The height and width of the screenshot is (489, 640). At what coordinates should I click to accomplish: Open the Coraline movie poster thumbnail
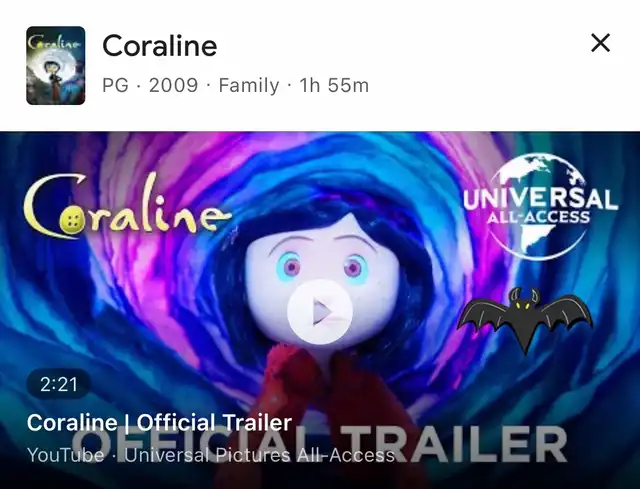56,65
